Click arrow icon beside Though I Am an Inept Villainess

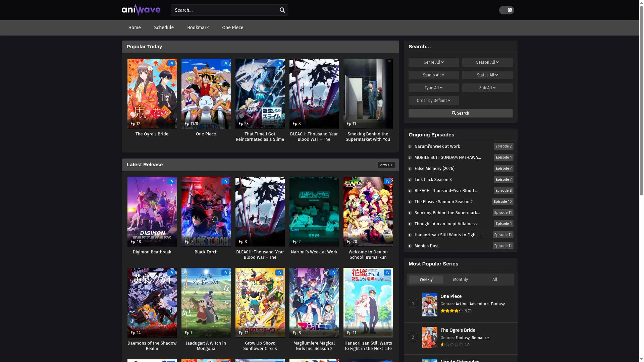coord(410,224)
